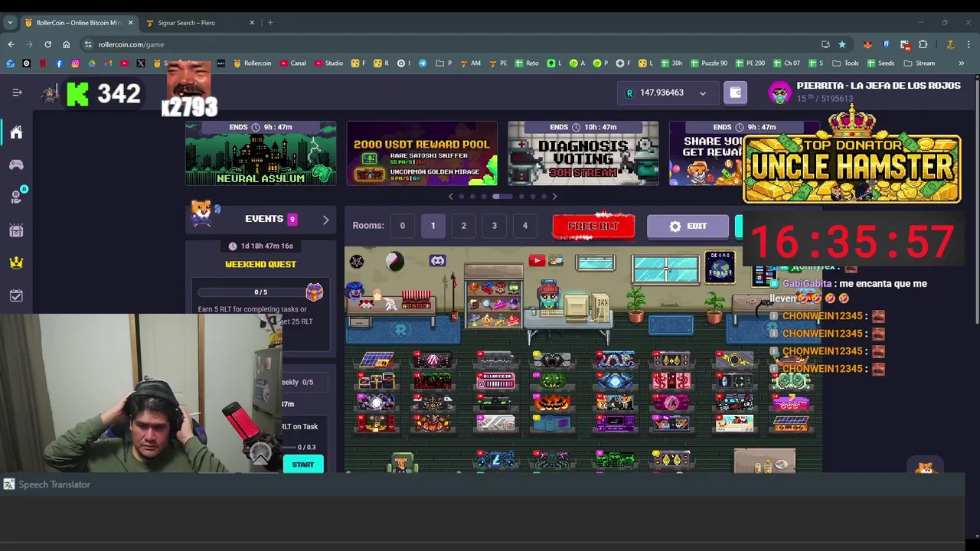
Task: Open the Games controller sidebar icon
Action: 16,165
